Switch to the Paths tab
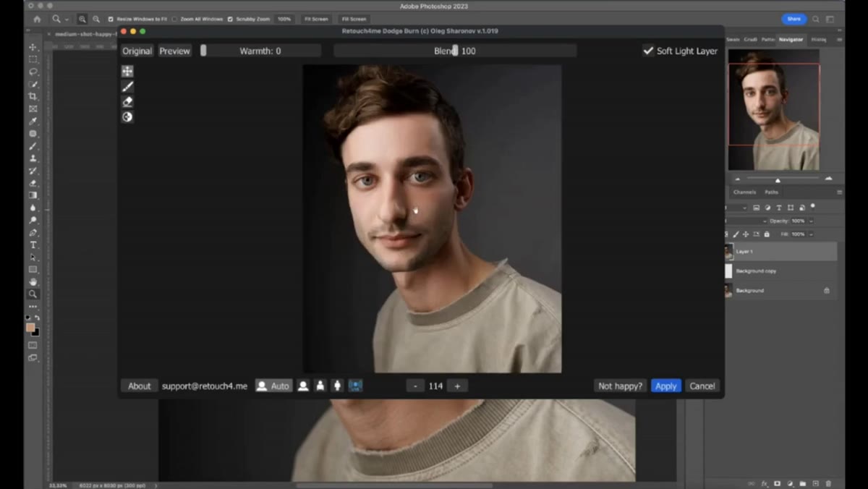The width and height of the screenshot is (868, 489). coord(771,192)
